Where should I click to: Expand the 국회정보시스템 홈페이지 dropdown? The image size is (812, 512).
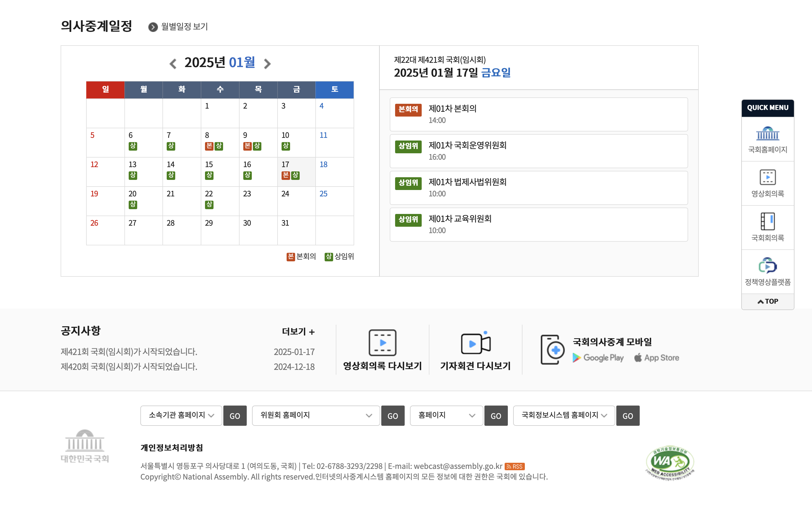click(x=563, y=415)
